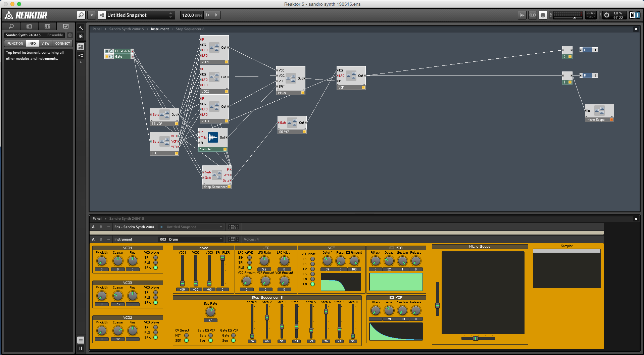Select the CONNECT properties page
The image size is (644, 355).
click(x=63, y=43)
